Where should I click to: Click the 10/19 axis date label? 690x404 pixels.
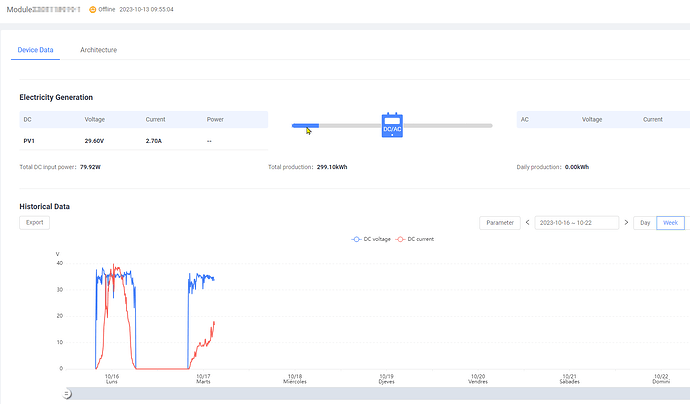386,379
